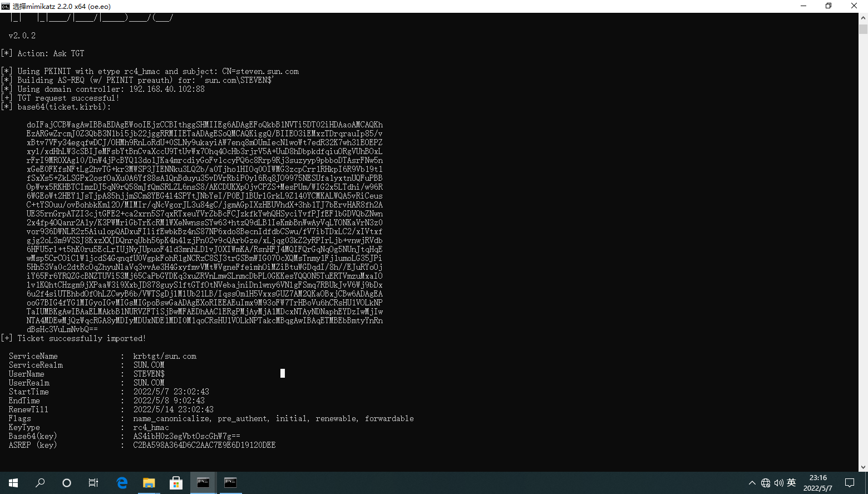Click RenewTill value 2022/5/14 23:02:43
Screen dimensions: 868x494
point(174,409)
